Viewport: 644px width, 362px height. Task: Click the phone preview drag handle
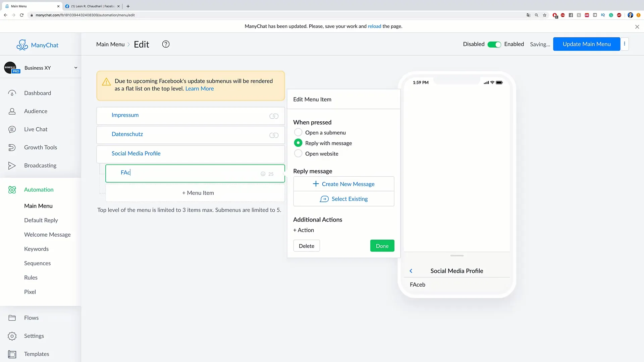click(457, 255)
